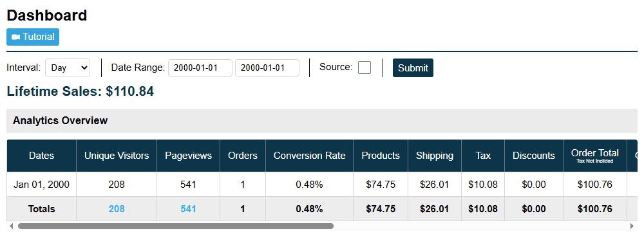The height and width of the screenshot is (236, 644).
Task: Click $74.75 in the Jan 01 row
Action: point(381,185)
